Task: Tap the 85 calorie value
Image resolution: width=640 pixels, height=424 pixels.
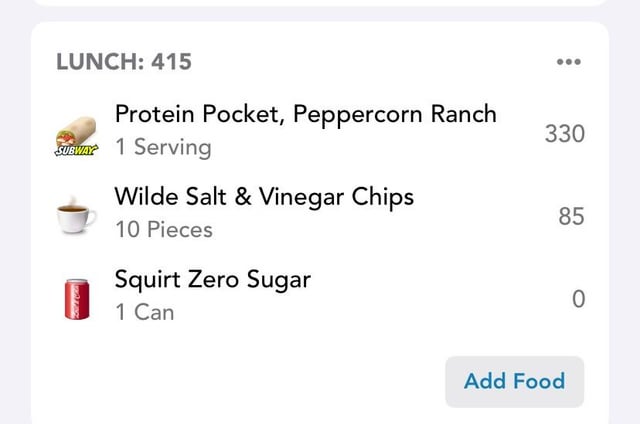Action: [571, 216]
